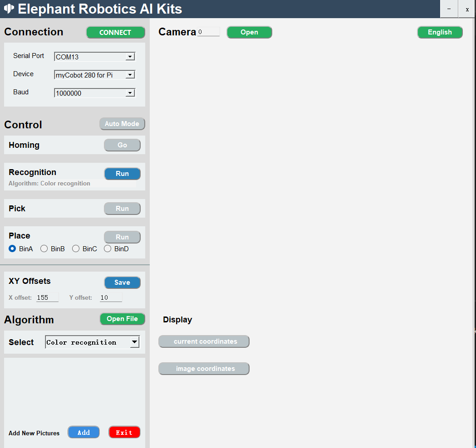Open the Device dropdown arrow
476x448 pixels.
coord(130,75)
